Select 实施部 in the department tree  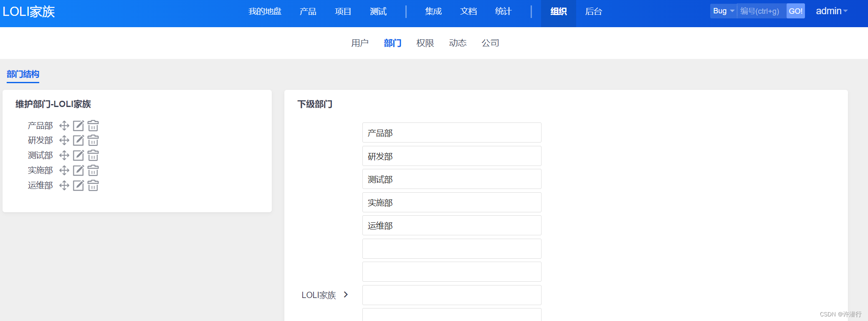point(40,170)
